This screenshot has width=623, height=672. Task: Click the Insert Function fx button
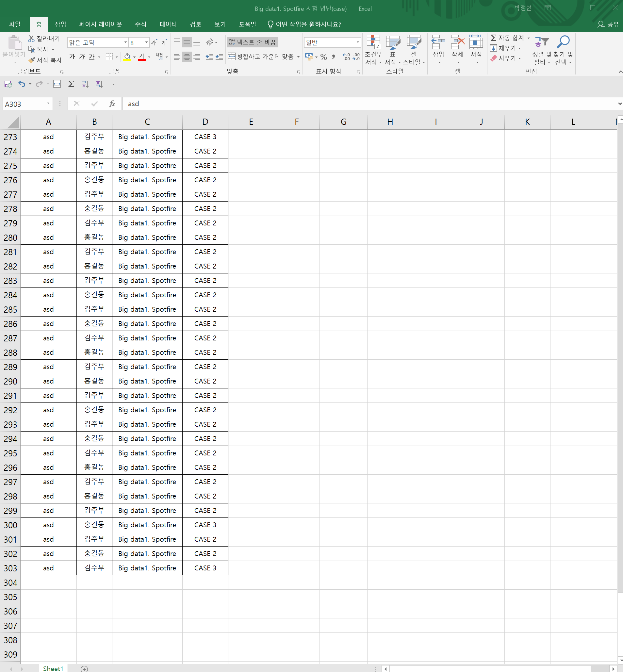[x=112, y=104]
